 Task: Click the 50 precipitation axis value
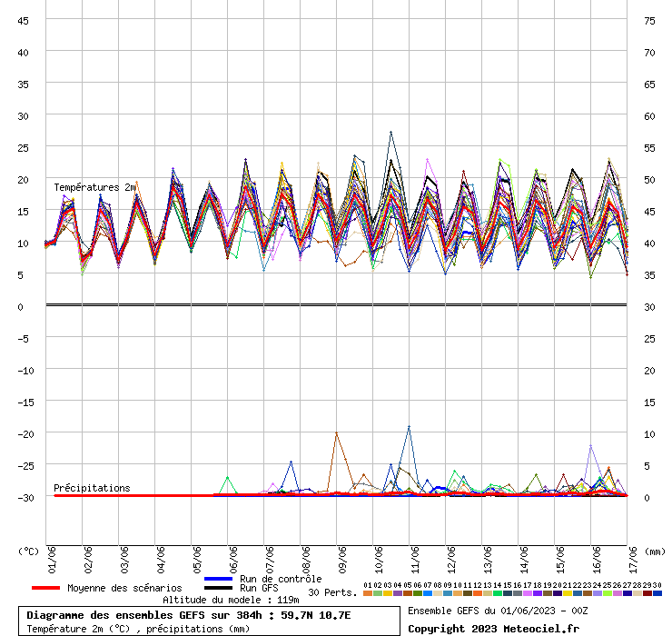[649, 180]
